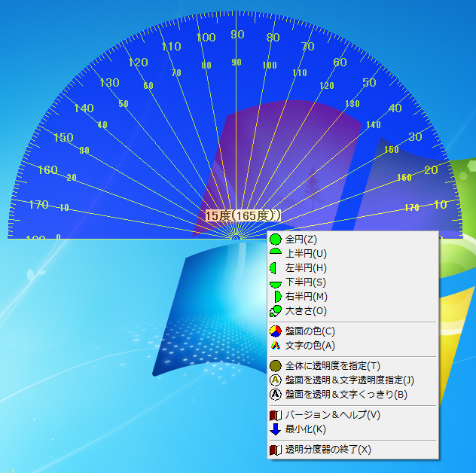Click the outer 150 scale number

point(64,137)
